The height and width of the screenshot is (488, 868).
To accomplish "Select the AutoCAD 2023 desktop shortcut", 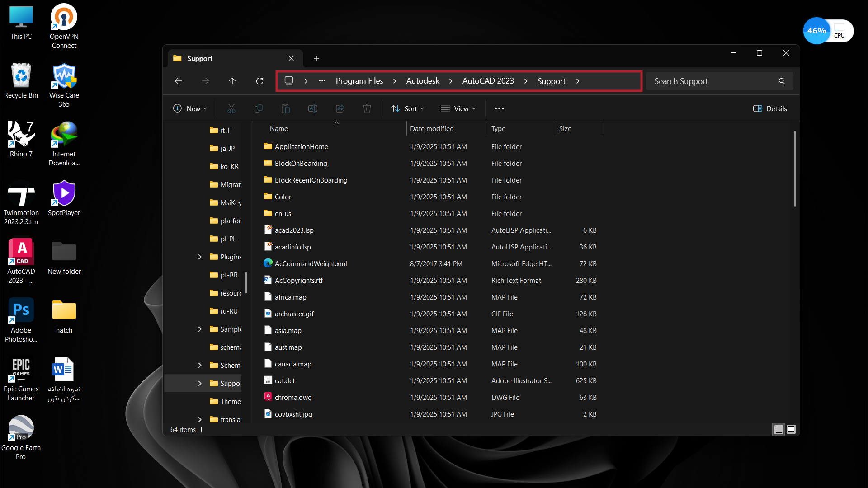I will (x=21, y=261).
